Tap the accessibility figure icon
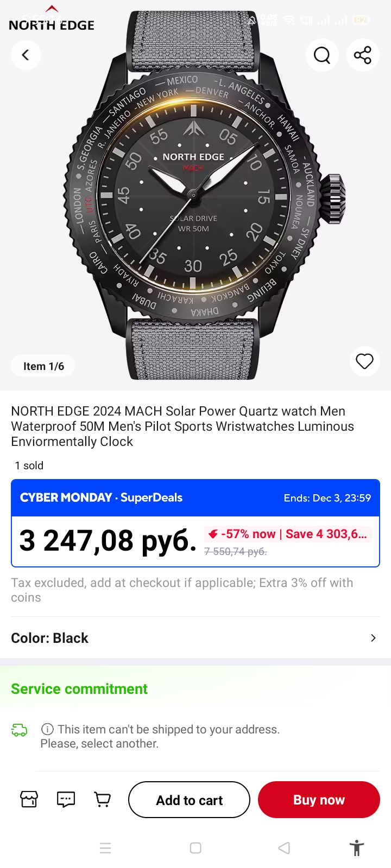 (357, 848)
